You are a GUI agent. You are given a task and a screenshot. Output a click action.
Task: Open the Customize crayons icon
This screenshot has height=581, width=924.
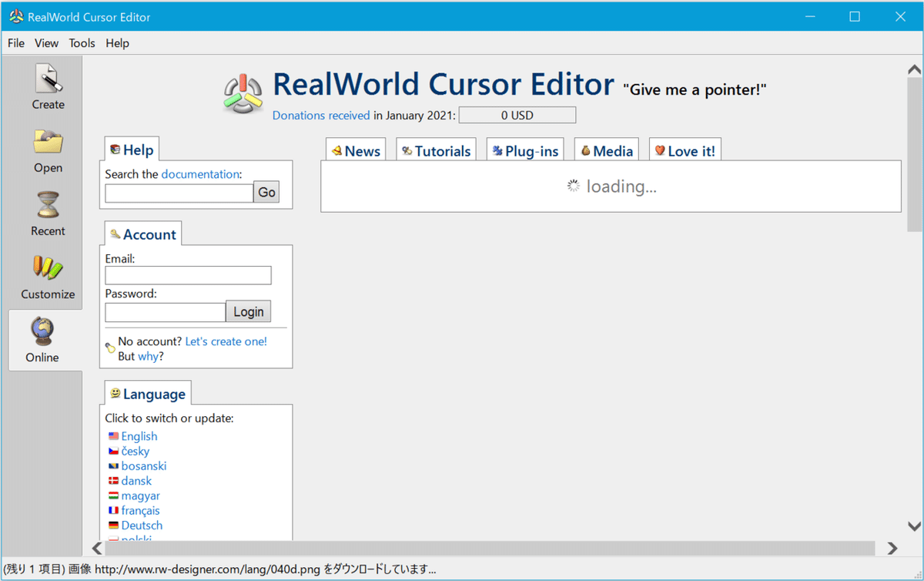48,268
